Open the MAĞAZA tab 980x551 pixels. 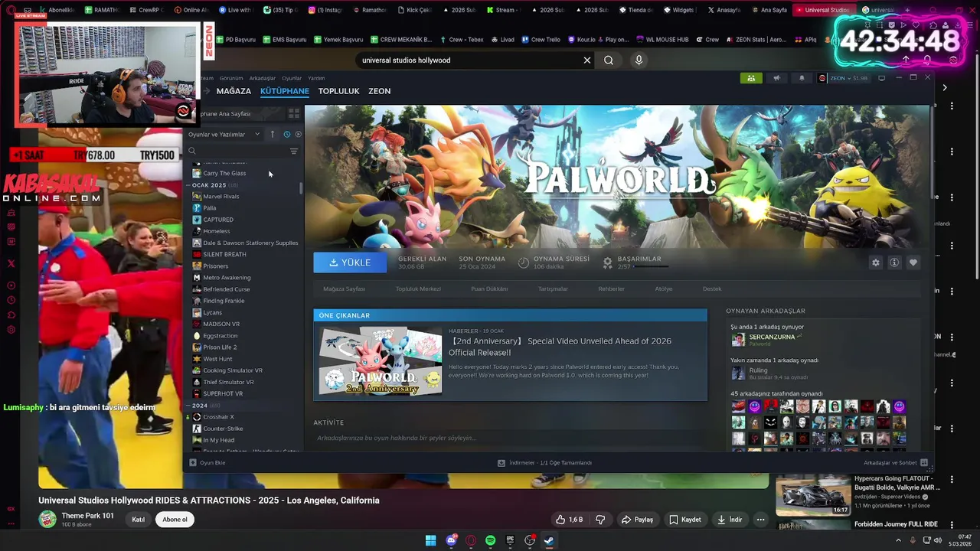click(234, 91)
